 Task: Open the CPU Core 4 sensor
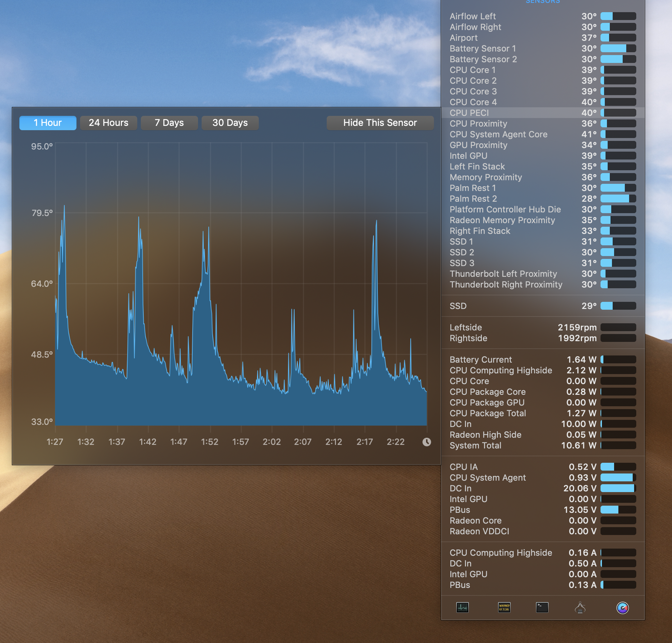[x=543, y=102]
